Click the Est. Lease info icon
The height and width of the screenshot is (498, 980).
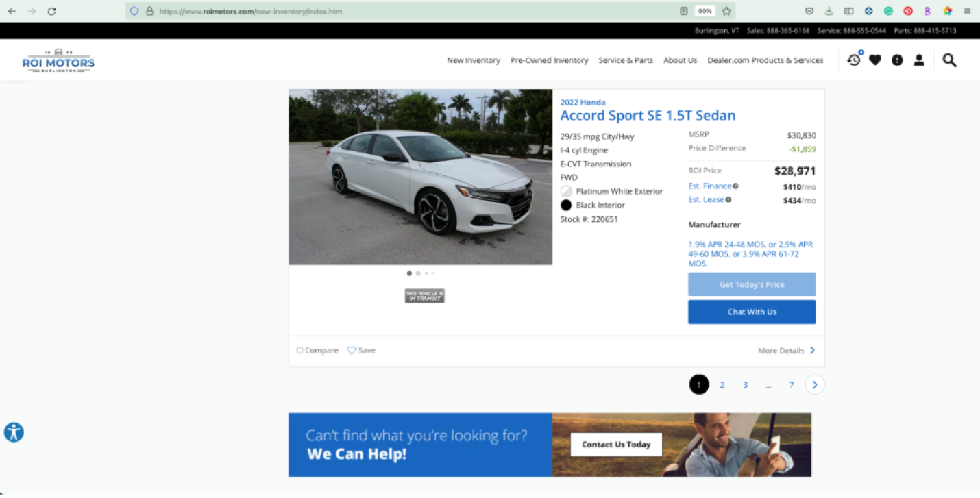point(728,200)
